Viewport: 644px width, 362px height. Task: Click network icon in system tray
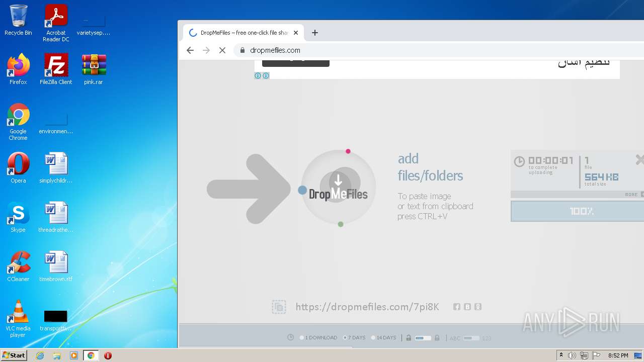point(585,355)
